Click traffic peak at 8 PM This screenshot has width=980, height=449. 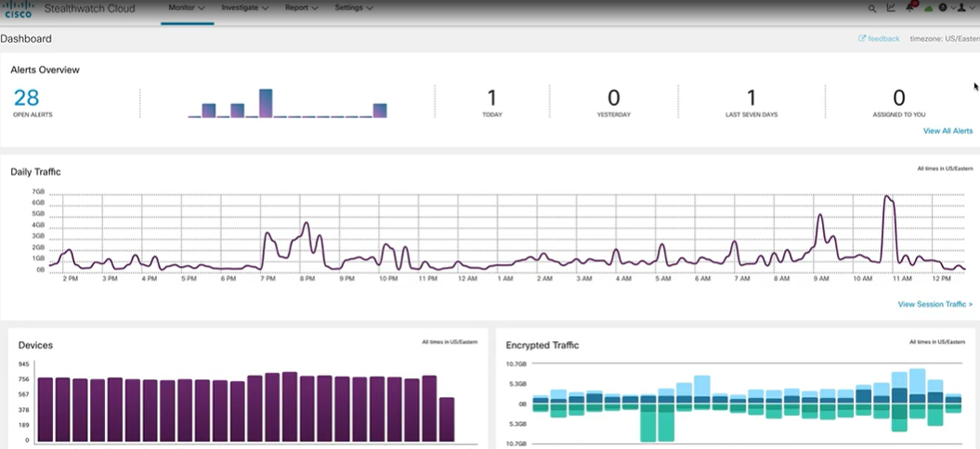tap(307, 224)
